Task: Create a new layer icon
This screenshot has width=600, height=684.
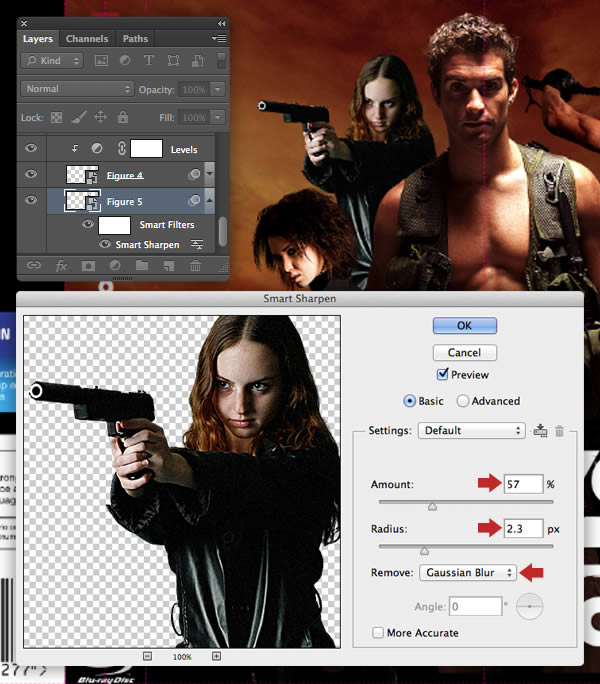Action: coord(169,266)
